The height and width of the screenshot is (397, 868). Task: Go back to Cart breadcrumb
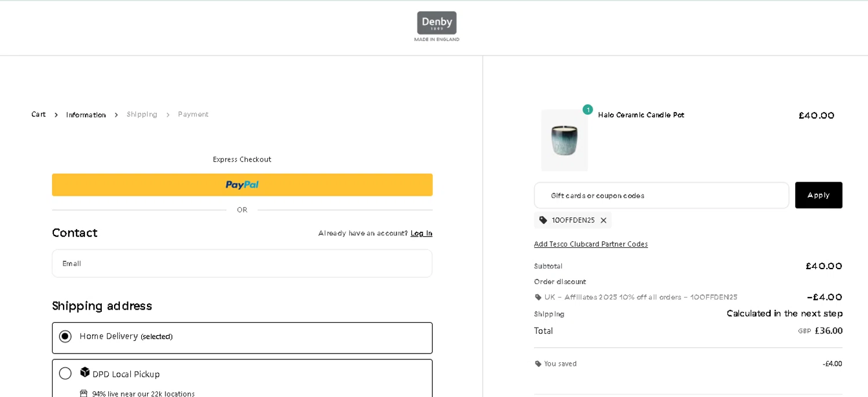(38, 115)
